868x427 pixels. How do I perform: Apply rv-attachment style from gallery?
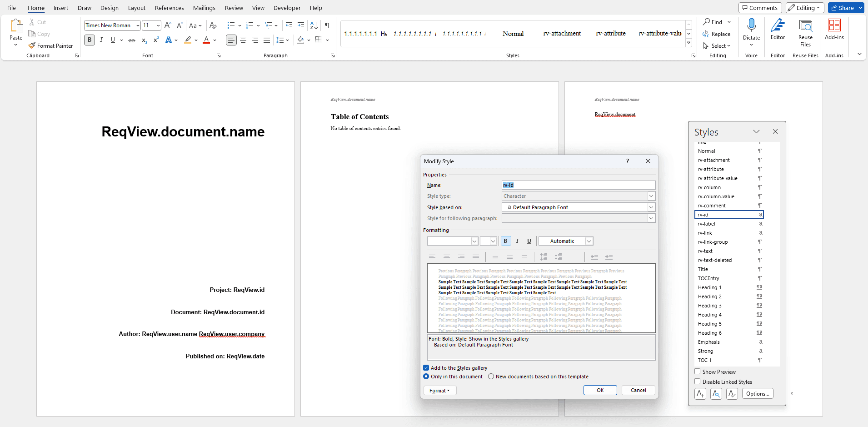(562, 34)
